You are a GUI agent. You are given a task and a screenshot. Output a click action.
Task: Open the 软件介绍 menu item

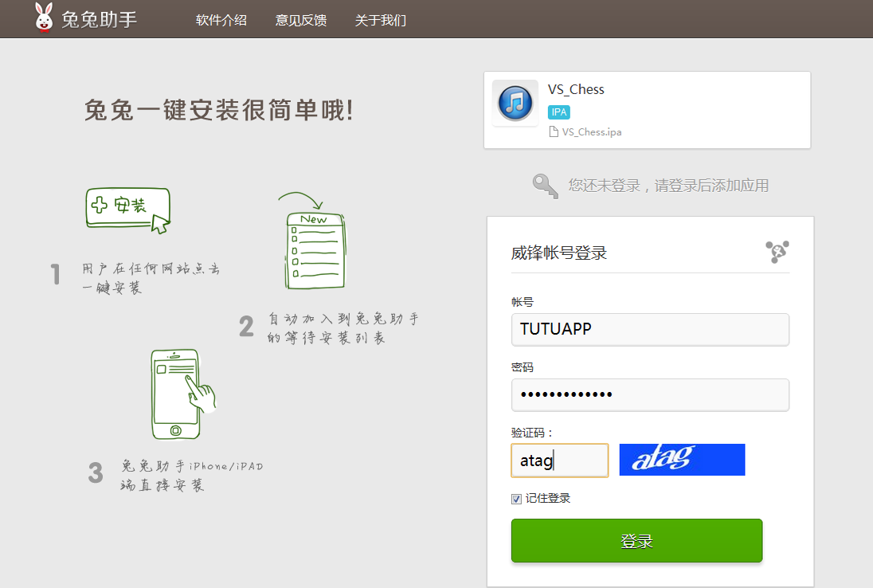(x=221, y=21)
